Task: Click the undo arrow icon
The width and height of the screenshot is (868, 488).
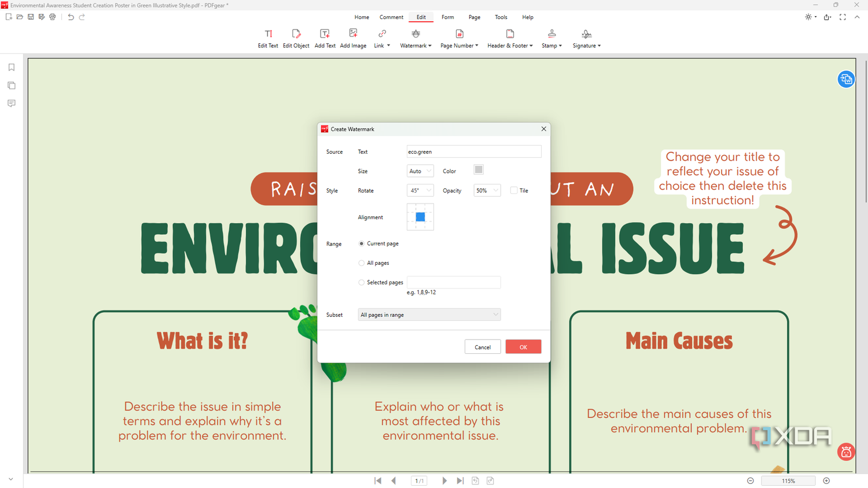Action: (71, 17)
